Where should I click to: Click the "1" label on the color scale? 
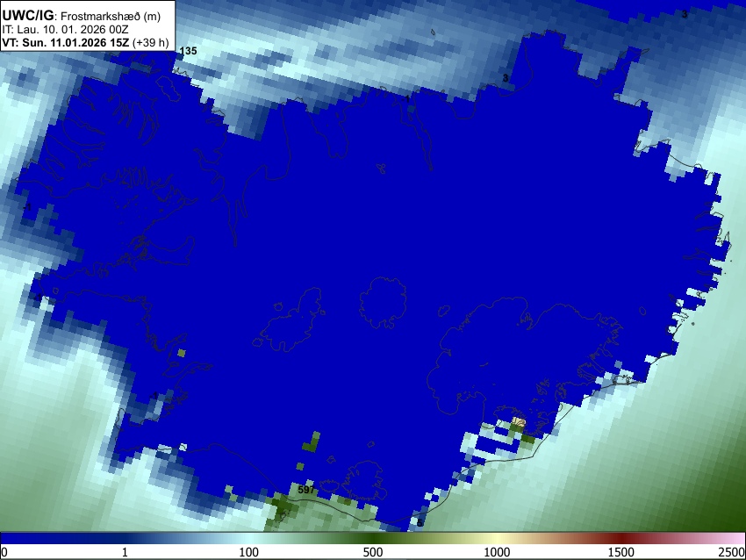pos(125,552)
